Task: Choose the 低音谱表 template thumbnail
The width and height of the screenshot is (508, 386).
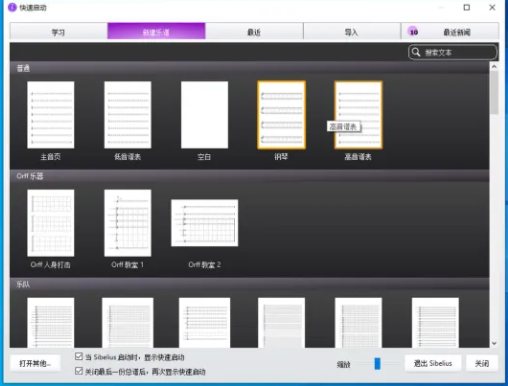Action: click(128, 115)
